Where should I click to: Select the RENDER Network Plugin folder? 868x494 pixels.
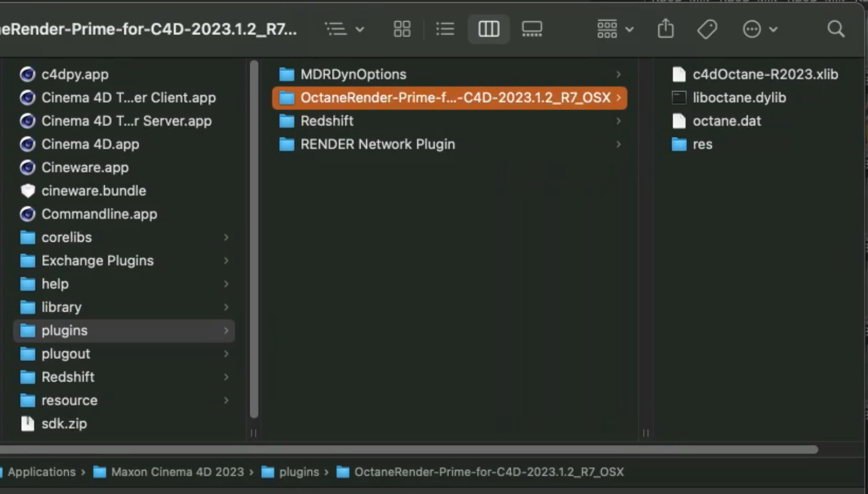pyautogui.click(x=449, y=144)
